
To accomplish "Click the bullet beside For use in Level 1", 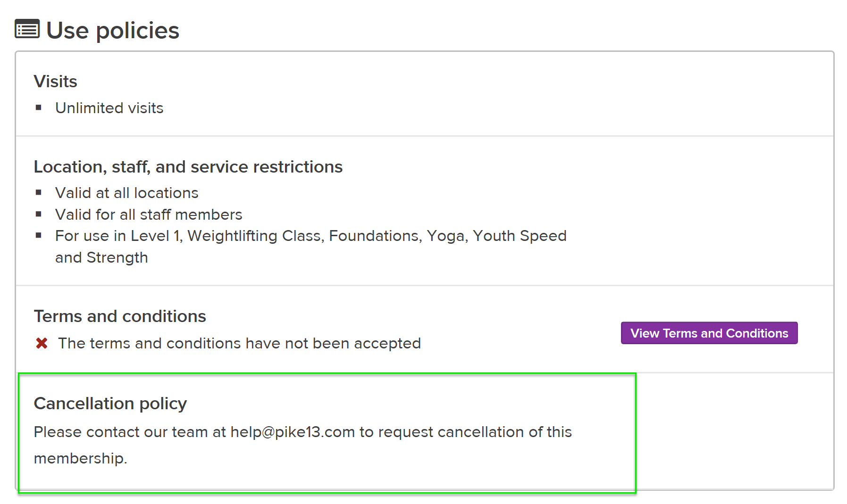I will click(x=39, y=235).
